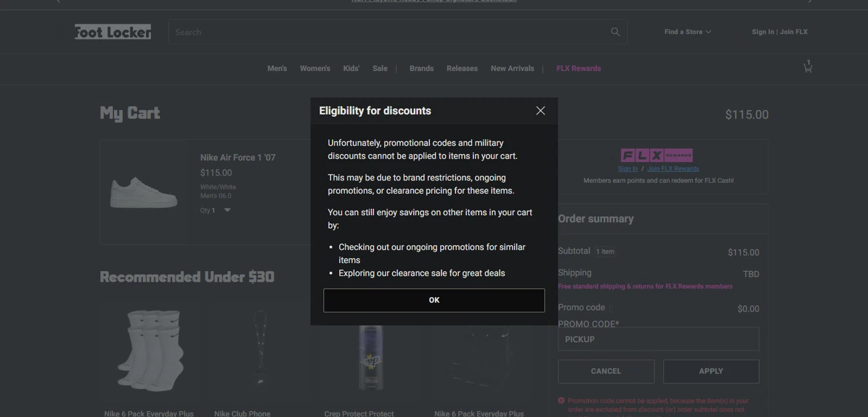The width and height of the screenshot is (868, 417).
Task: Click the promo code input field
Action: [x=658, y=339]
